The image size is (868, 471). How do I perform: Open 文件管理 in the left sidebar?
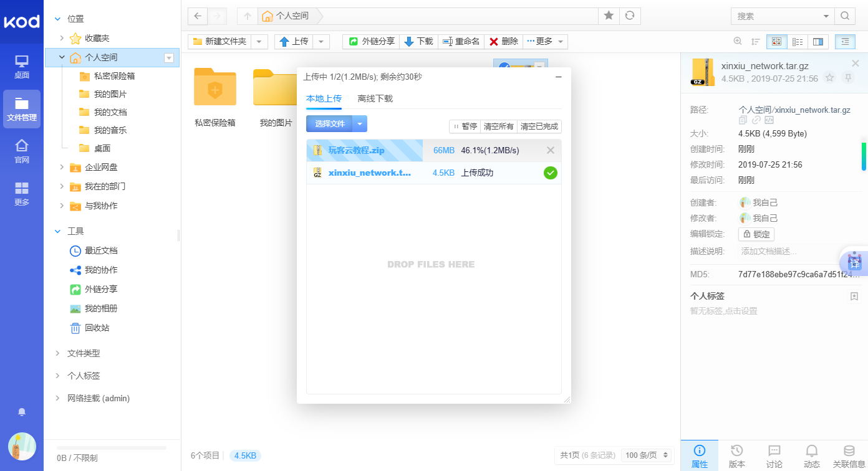pyautogui.click(x=22, y=109)
